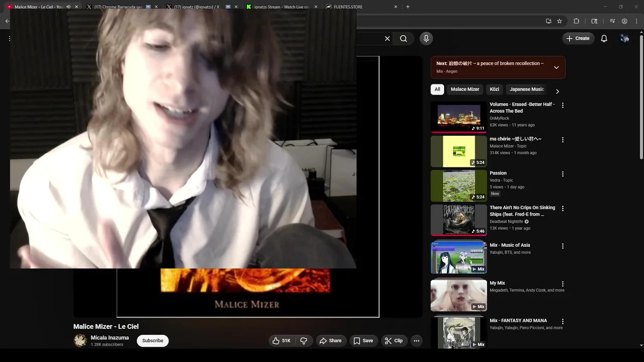This screenshot has height=362, width=644.
Task: Close the ignatzs Stream tab
Action: 315,7
